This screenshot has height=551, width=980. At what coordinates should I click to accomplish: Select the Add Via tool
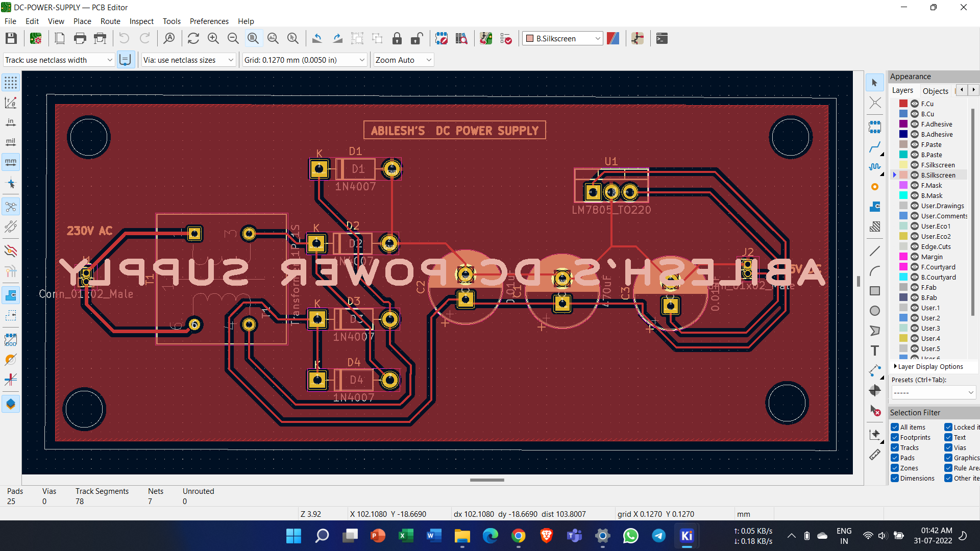click(875, 187)
